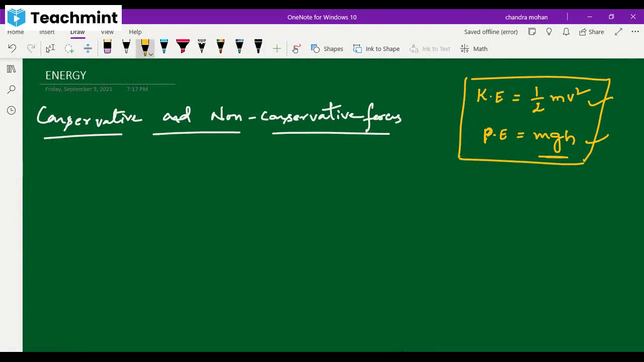Switch to the Home tab
This screenshot has height=362, width=644.
[x=16, y=32]
